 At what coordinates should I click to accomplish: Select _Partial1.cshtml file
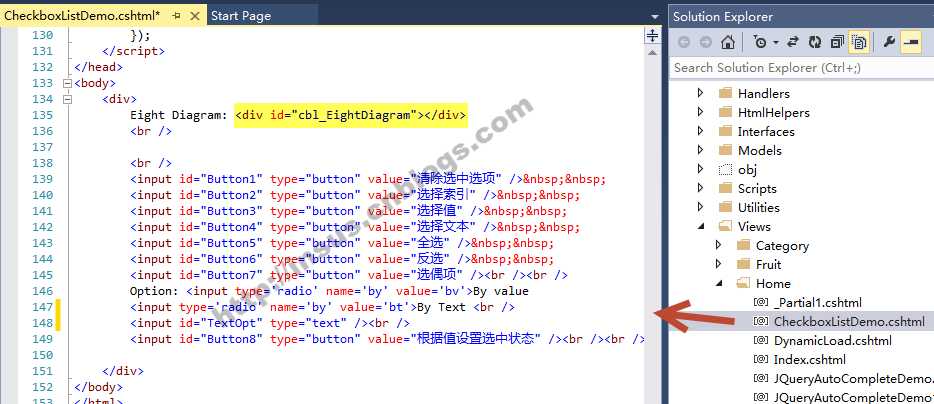[x=817, y=303]
